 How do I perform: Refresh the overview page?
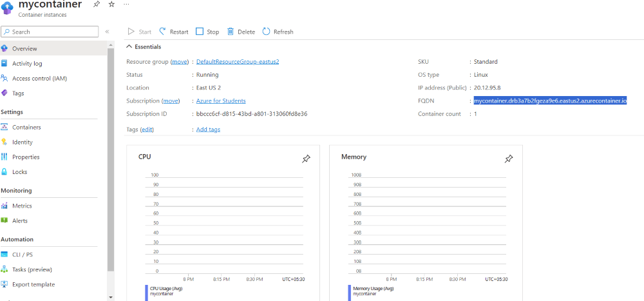(278, 32)
